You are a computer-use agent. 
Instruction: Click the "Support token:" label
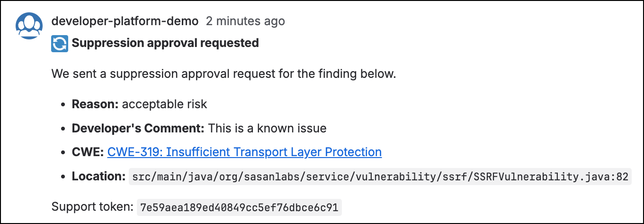point(92,207)
